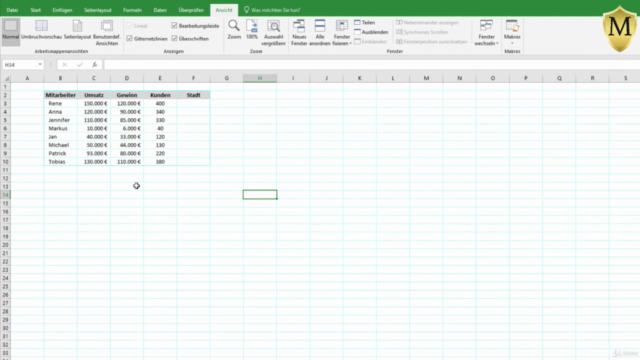The width and height of the screenshot is (640, 360).
Task: Click Alle anordnen to arrange windows
Action: [x=320, y=32]
